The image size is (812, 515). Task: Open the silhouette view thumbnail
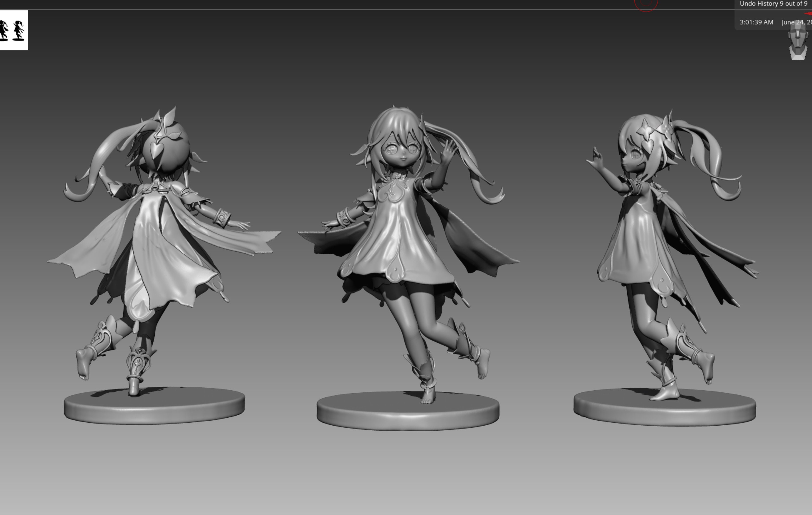(x=14, y=30)
